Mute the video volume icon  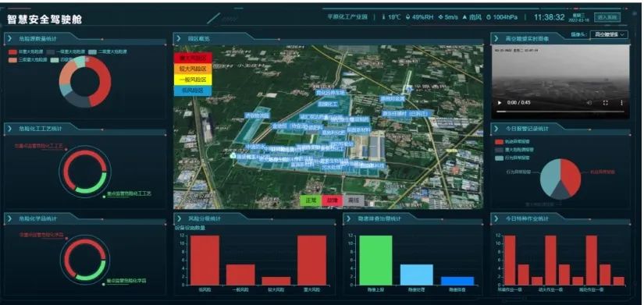[x=589, y=102]
